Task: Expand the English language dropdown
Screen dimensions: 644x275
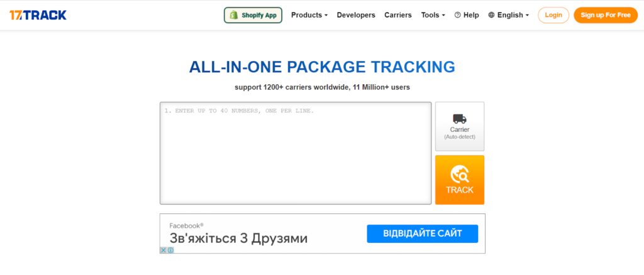Action: pyautogui.click(x=508, y=15)
